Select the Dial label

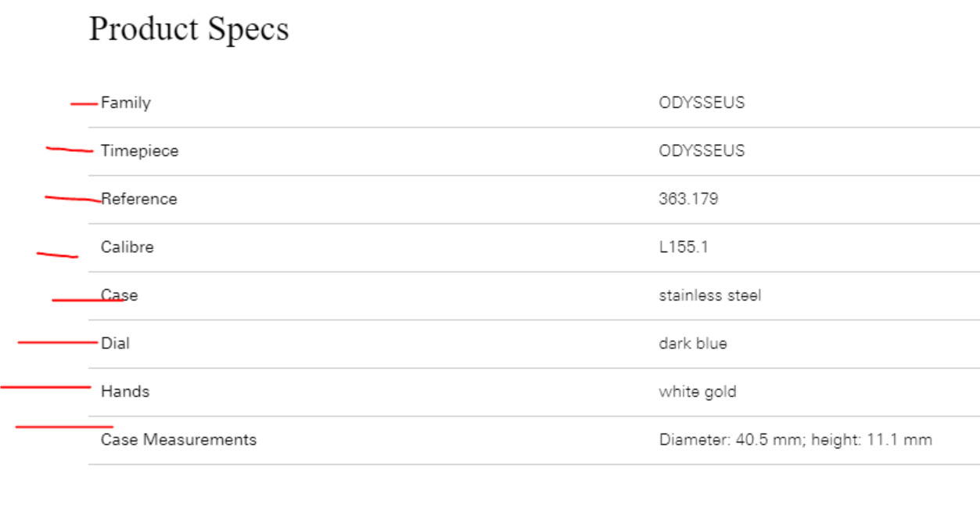115,343
